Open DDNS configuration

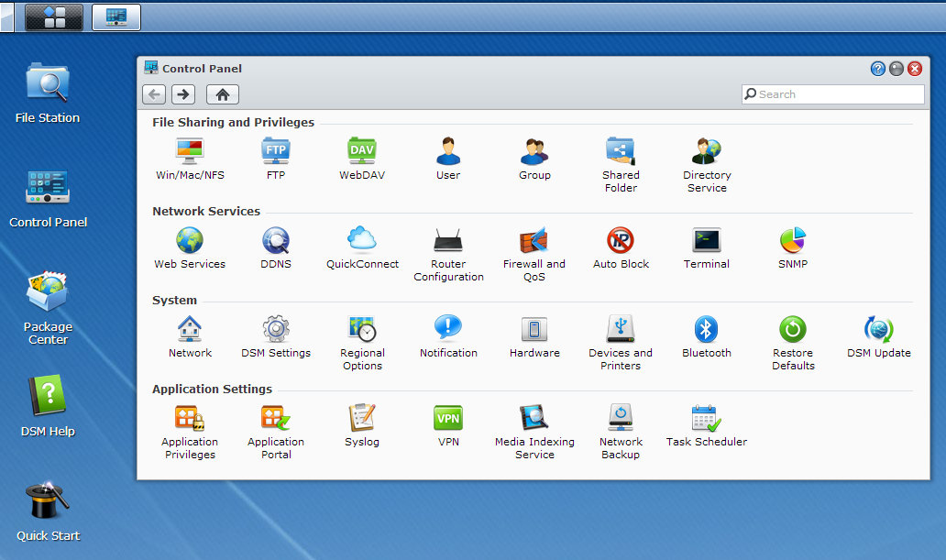[276, 247]
